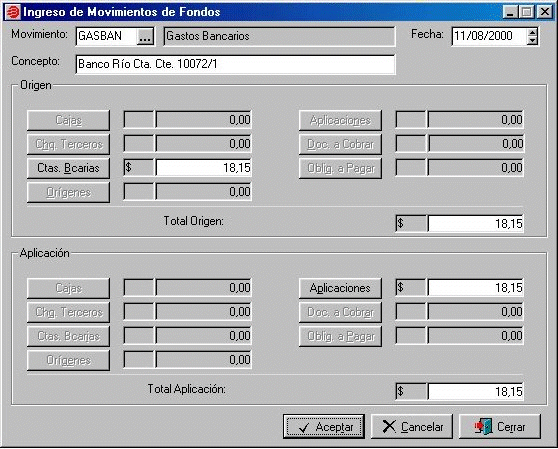Click the Cancelar button with X icon
Screen dimensions: 558x449
click(x=412, y=426)
